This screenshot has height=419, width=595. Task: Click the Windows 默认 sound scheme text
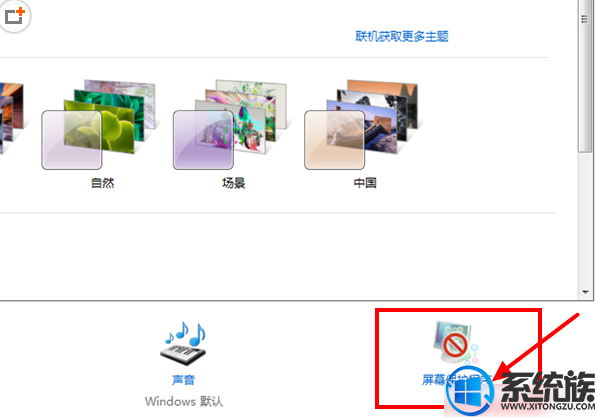coord(184,401)
